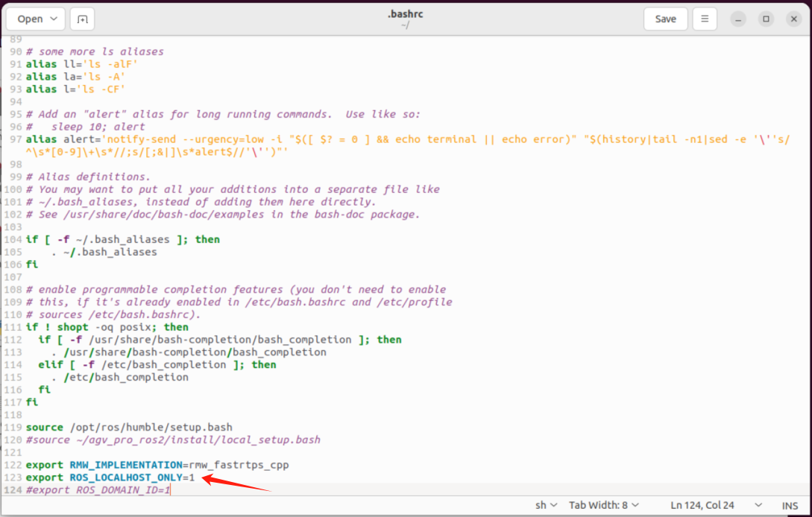This screenshot has height=517, width=812.
Task: Click line 119 source setup.bash
Action: coord(129,428)
